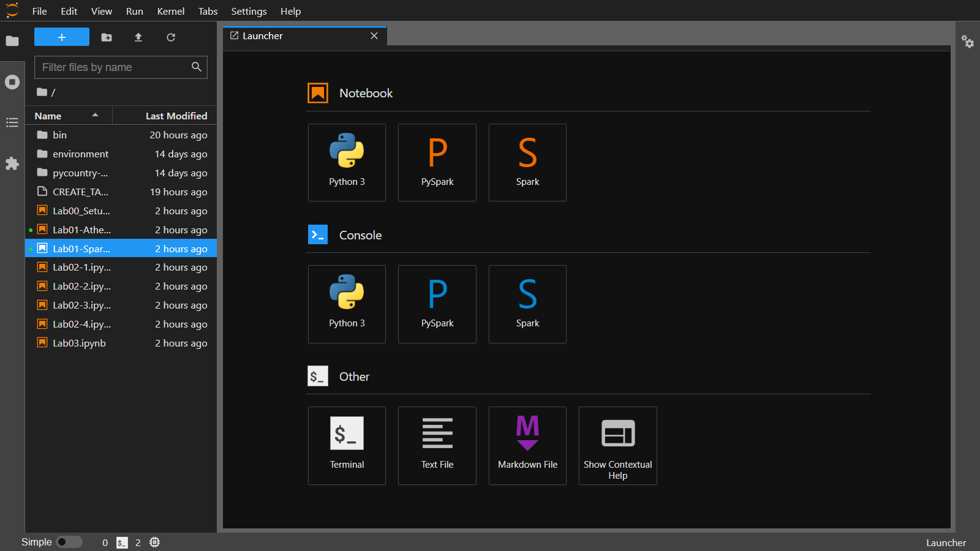Open the Running Terminals and Kernels sidebar
Viewport: 980px width, 551px height.
click(12, 82)
